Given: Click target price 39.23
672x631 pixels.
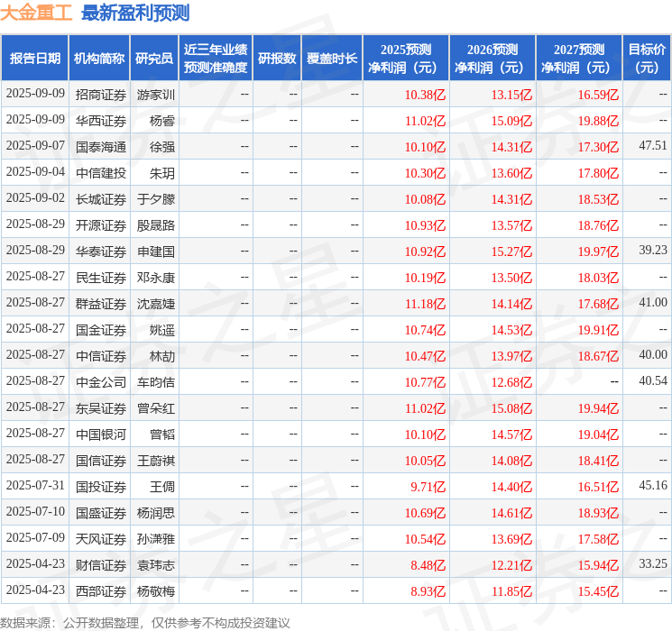Looking at the screenshot, I should click(x=653, y=251).
